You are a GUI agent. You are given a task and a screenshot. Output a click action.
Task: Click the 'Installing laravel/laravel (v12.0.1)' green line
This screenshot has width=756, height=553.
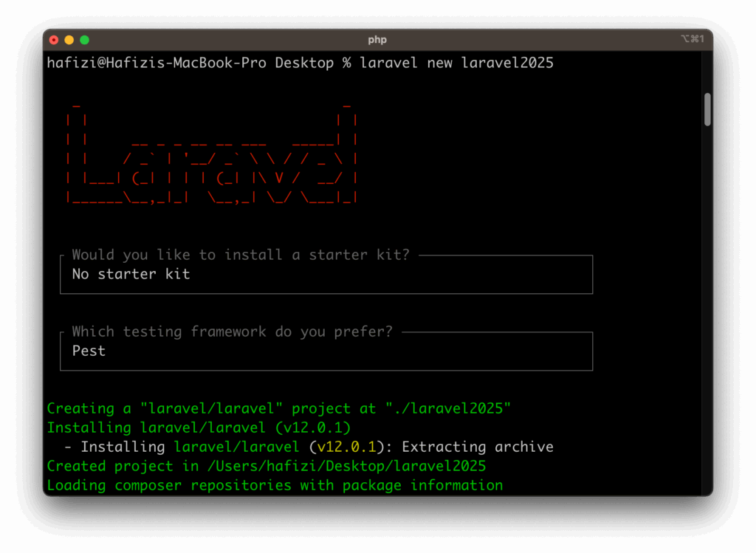199,427
